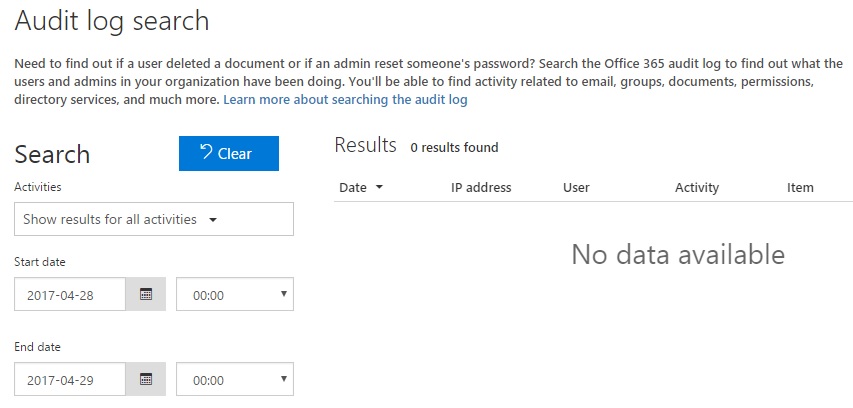Click the '0 results found' text

click(454, 147)
